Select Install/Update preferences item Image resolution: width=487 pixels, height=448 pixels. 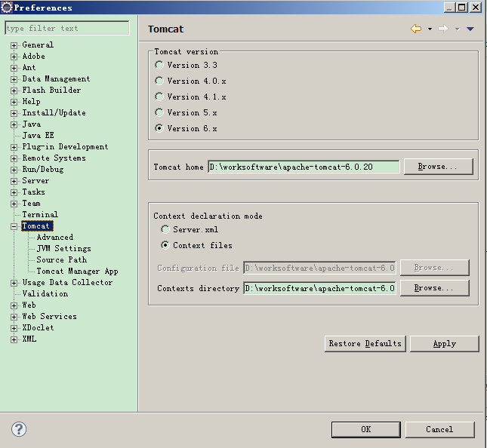54,112
